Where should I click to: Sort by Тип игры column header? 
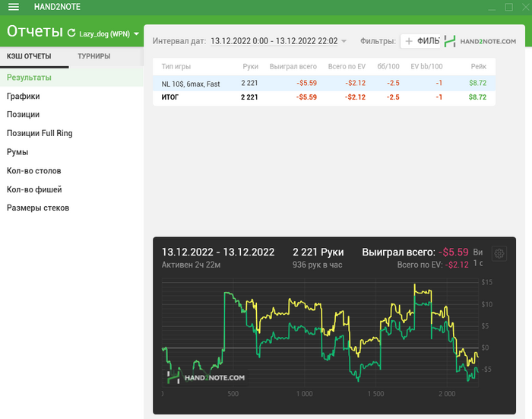(x=176, y=67)
